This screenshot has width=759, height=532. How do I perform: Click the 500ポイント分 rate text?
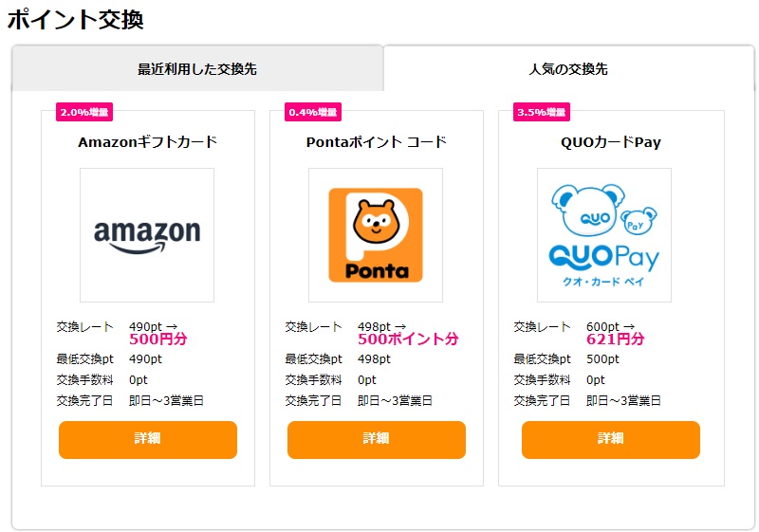point(408,339)
